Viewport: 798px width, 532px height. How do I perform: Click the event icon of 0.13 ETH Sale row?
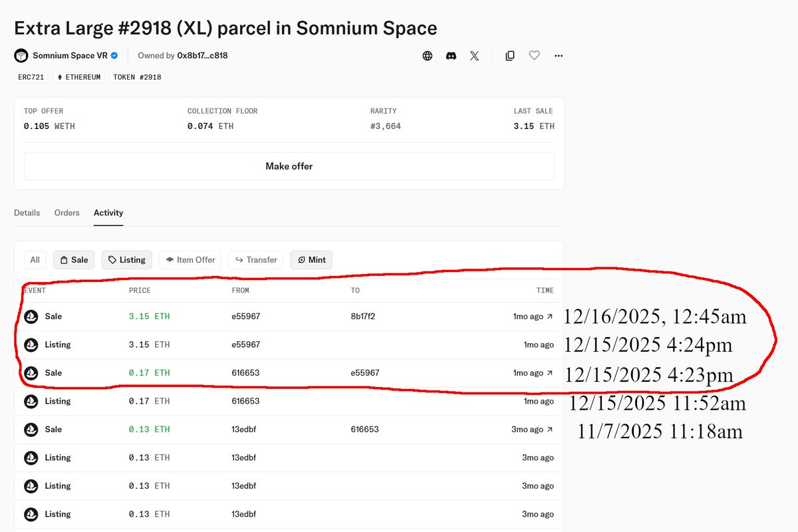pos(31,430)
